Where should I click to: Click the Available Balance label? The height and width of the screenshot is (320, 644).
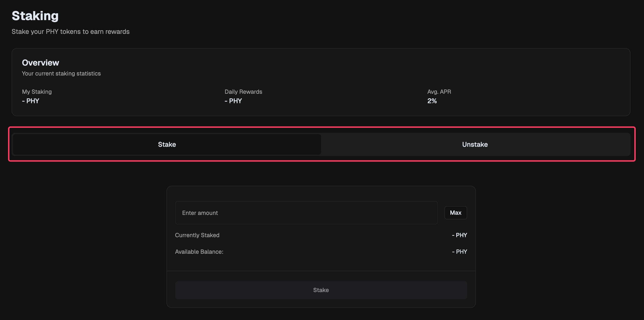pos(199,252)
